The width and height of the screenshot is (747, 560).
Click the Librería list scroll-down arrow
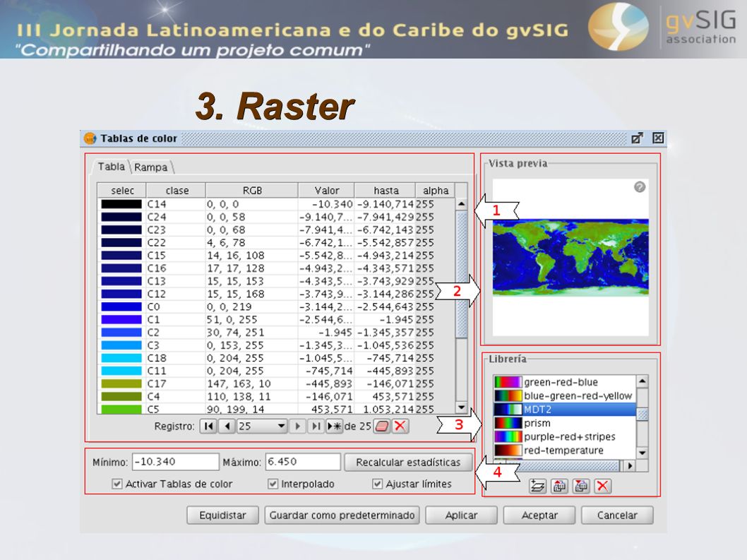643,452
